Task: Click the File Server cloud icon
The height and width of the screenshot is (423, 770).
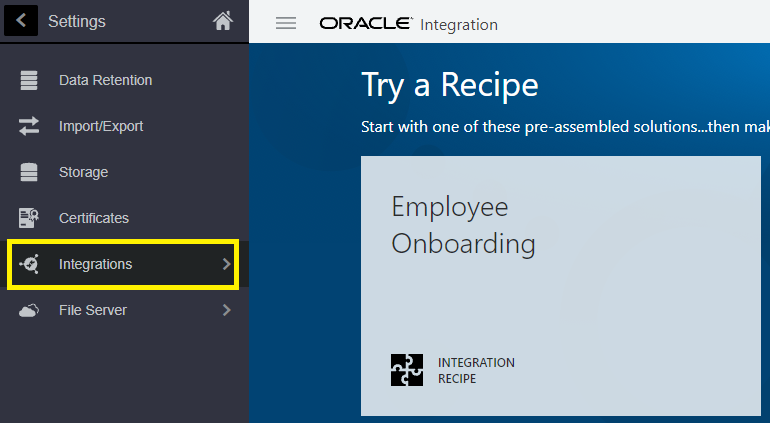Action: [29, 310]
